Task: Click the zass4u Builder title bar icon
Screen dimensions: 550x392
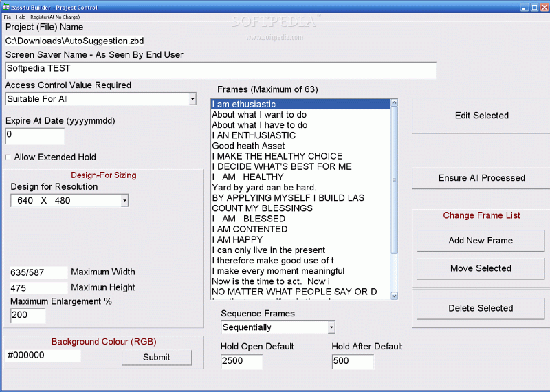Action: pyautogui.click(x=5, y=7)
